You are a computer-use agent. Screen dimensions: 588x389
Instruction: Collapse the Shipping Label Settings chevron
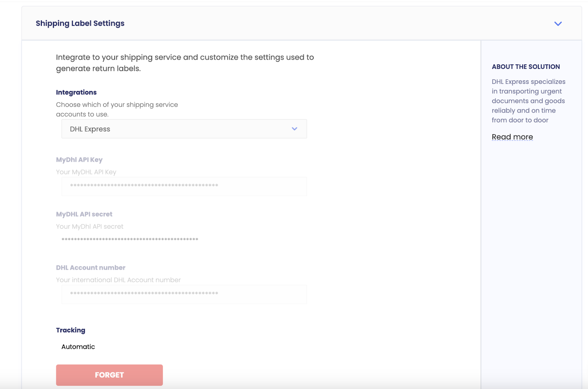(558, 24)
